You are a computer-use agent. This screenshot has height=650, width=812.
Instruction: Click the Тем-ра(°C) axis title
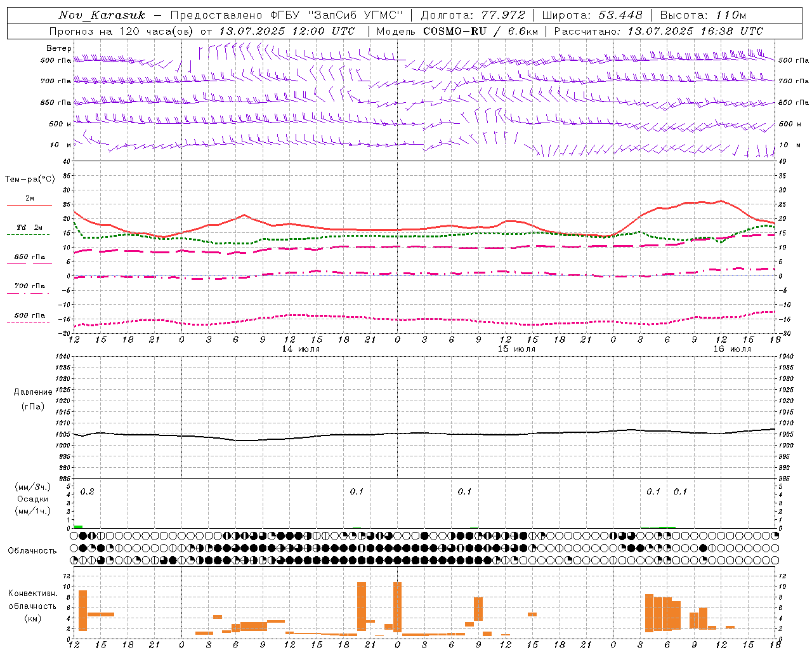tap(30, 180)
